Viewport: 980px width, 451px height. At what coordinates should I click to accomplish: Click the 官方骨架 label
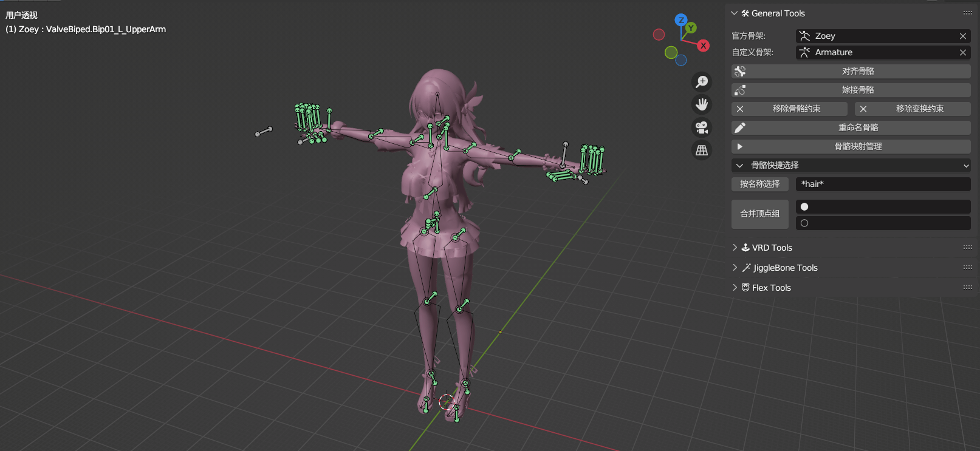(x=749, y=36)
